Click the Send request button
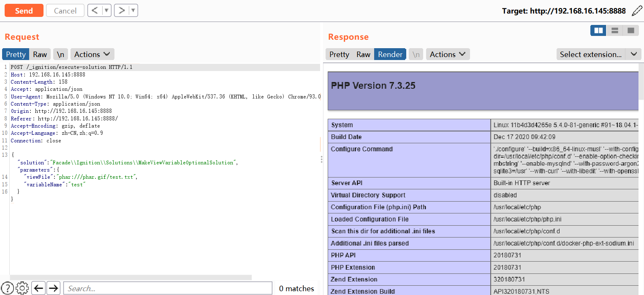644x295 pixels. (x=24, y=11)
